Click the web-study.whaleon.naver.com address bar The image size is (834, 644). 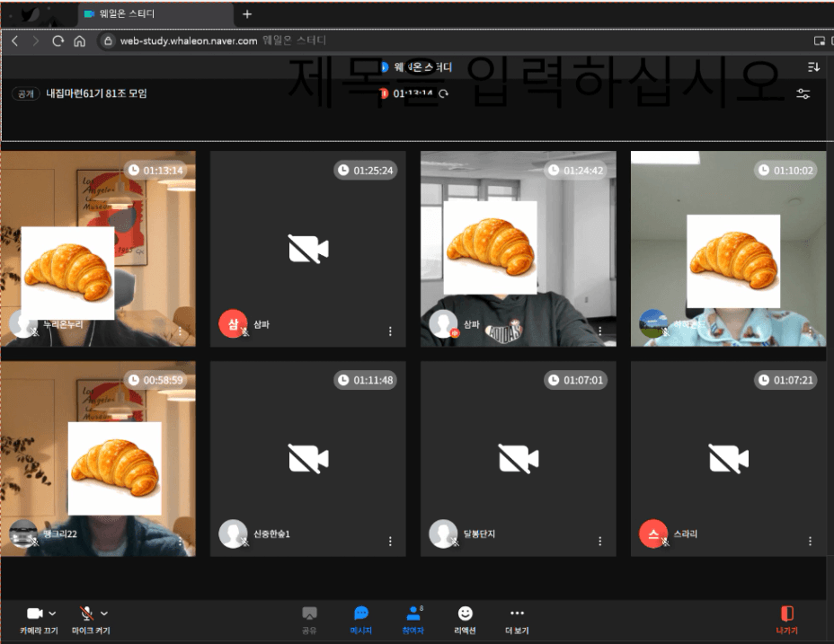pos(189,41)
